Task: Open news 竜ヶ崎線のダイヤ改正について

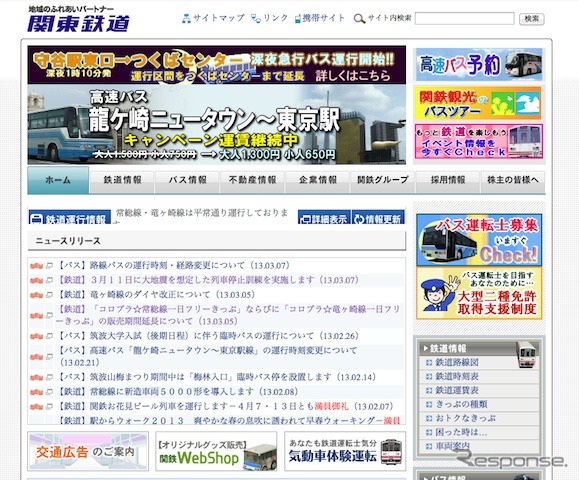Action: [x=156, y=295]
